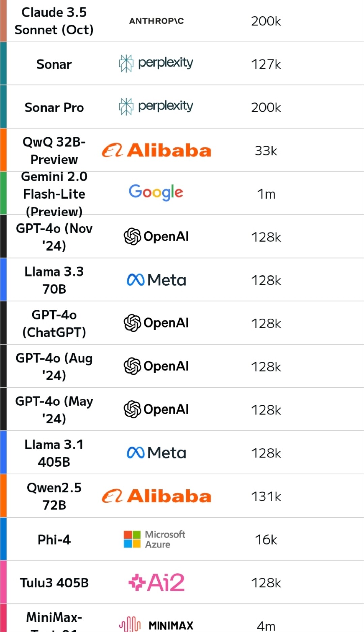The image size is (364, 632).
Task: Open the Gemini 2.0 Flash-Lite (Preview) model
Action: coord(54,194)
